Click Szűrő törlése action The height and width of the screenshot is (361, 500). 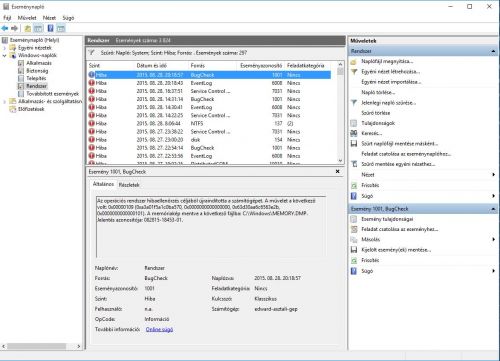pyautogui.click(x=376, y=113)
